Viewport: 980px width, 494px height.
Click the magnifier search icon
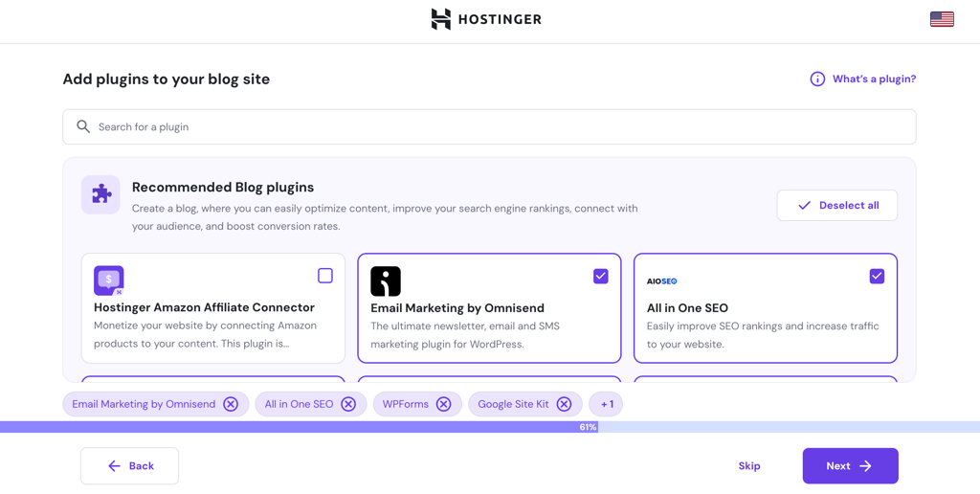(83, 127)
